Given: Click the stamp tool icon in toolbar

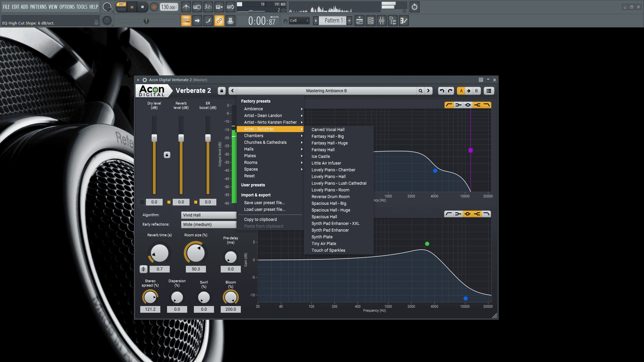Looking at the screenshot, I should tap(230, 21).
